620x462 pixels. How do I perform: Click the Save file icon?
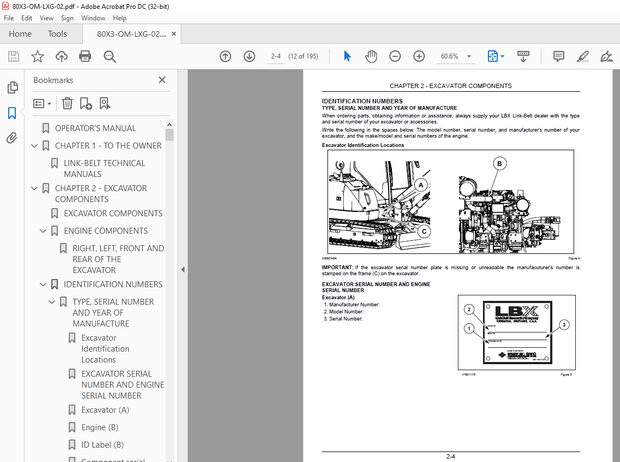pos(13,57)
